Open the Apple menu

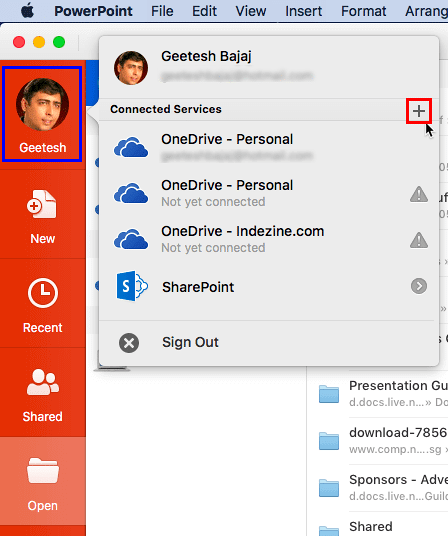tap(28, 11)
